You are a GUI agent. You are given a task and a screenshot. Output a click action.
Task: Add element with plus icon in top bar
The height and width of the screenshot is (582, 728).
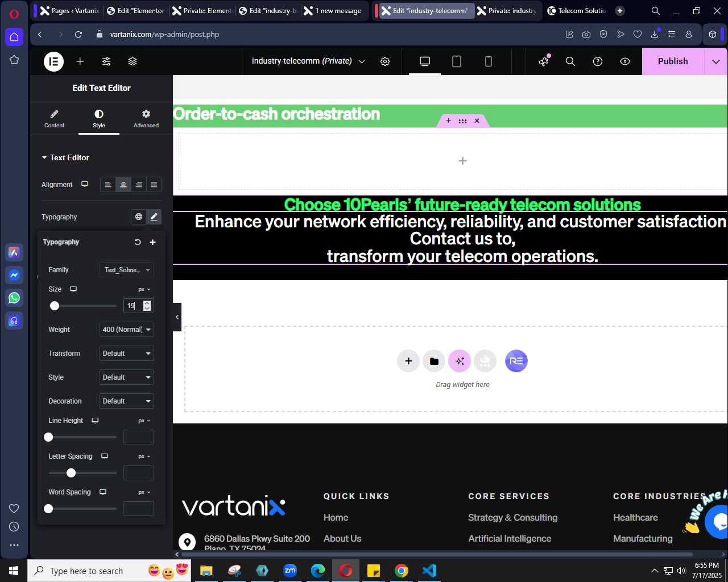click(80, 61)
